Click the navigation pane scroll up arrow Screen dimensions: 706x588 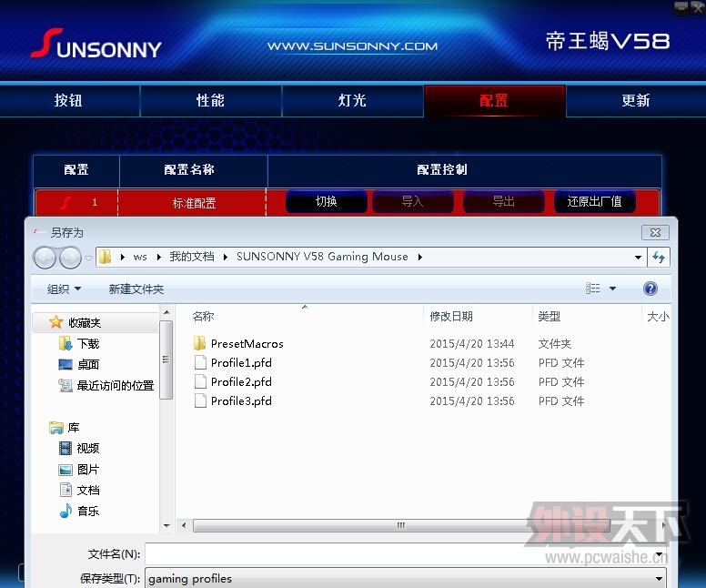pos(166,312)
